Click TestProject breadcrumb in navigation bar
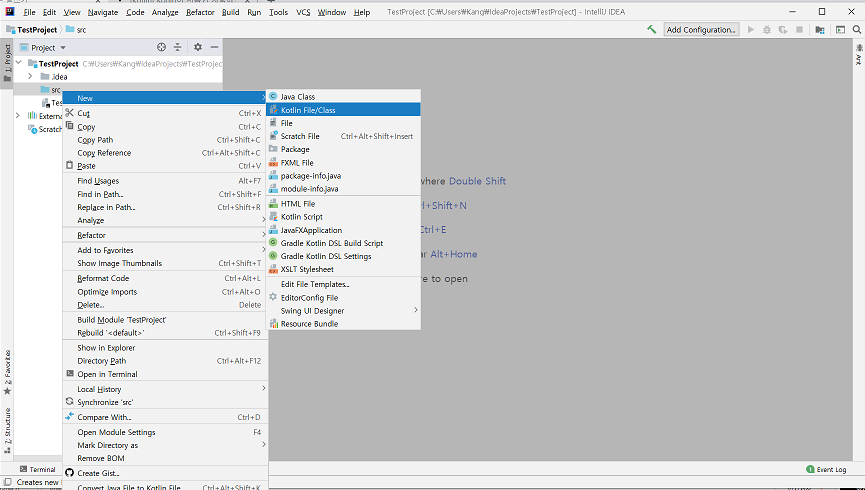 coord(31,29)
